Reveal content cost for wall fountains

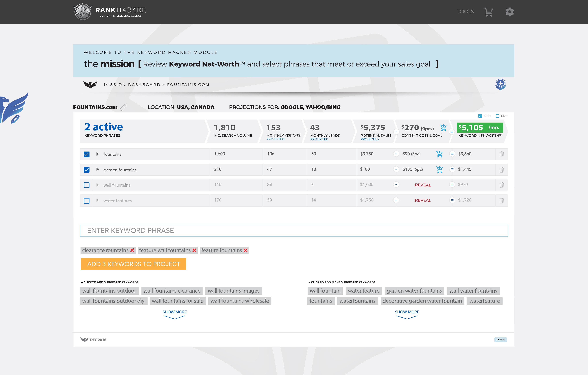click(x=423, y=185)
